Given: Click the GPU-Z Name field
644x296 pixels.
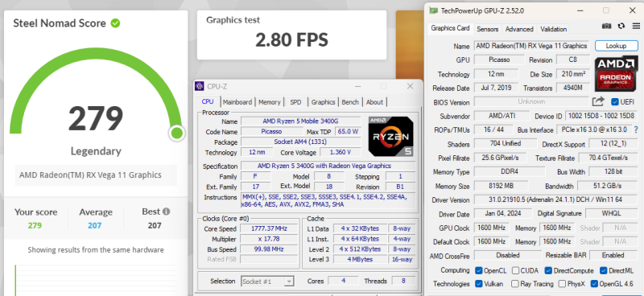Looking at the screenshot, I should click(x=531, y=46).
